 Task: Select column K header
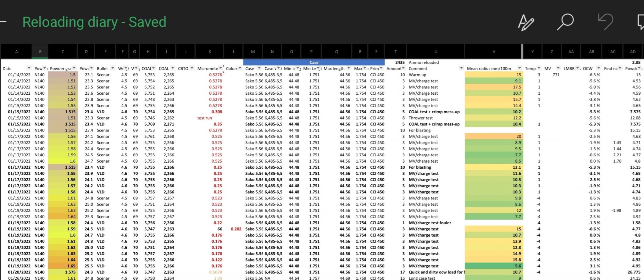[210, 52]
